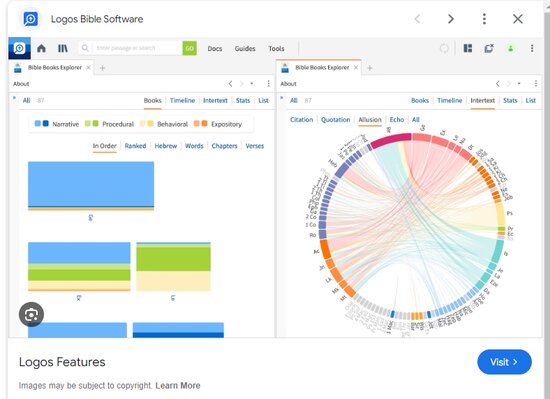
Task: Select Books tab in right panel
Action: click(x=420, y=100)
